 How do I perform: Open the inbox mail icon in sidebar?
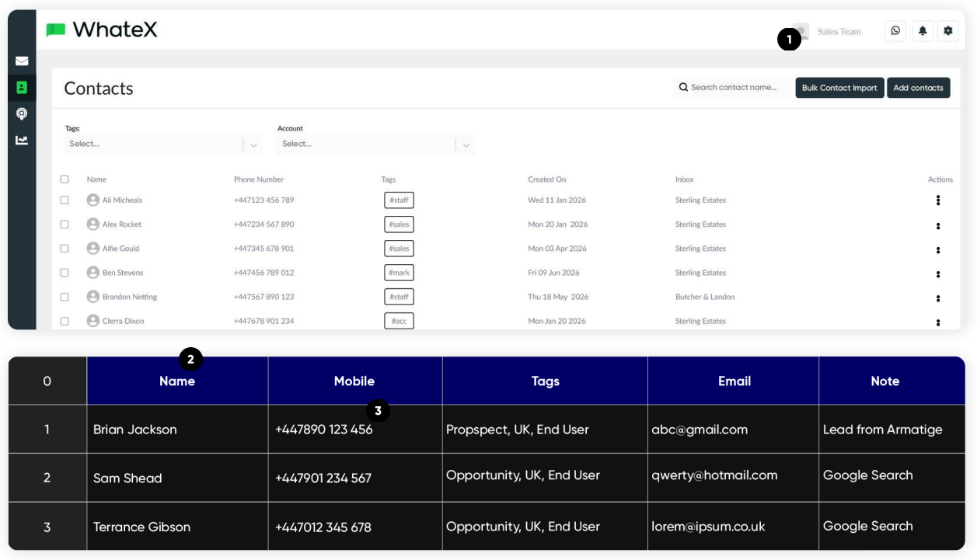pyautogui.click(x=22, y=61)
